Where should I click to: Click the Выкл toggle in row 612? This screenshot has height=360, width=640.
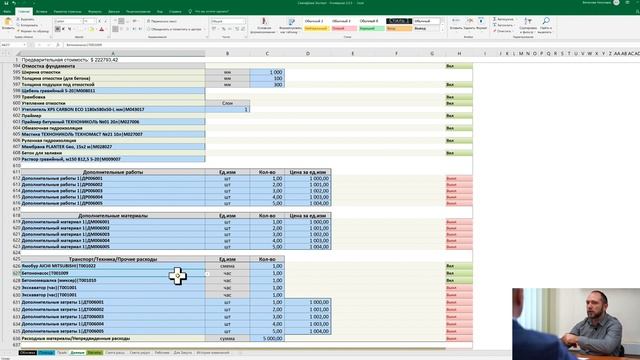[x=459, y=178]
